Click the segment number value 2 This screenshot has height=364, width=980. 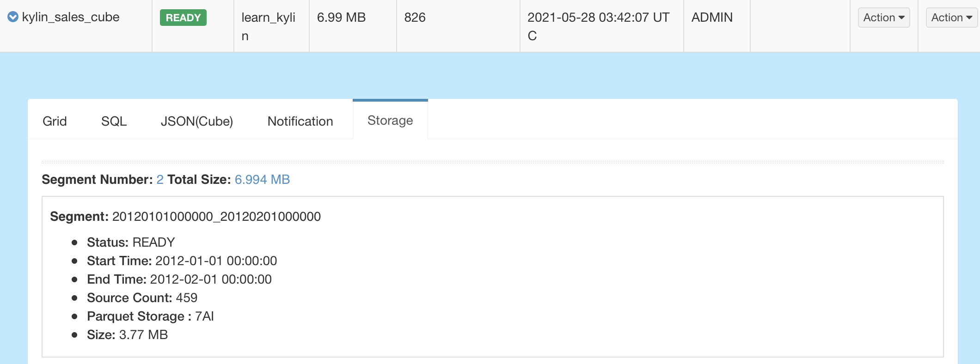pyautogui.click(x=160, y=180)
